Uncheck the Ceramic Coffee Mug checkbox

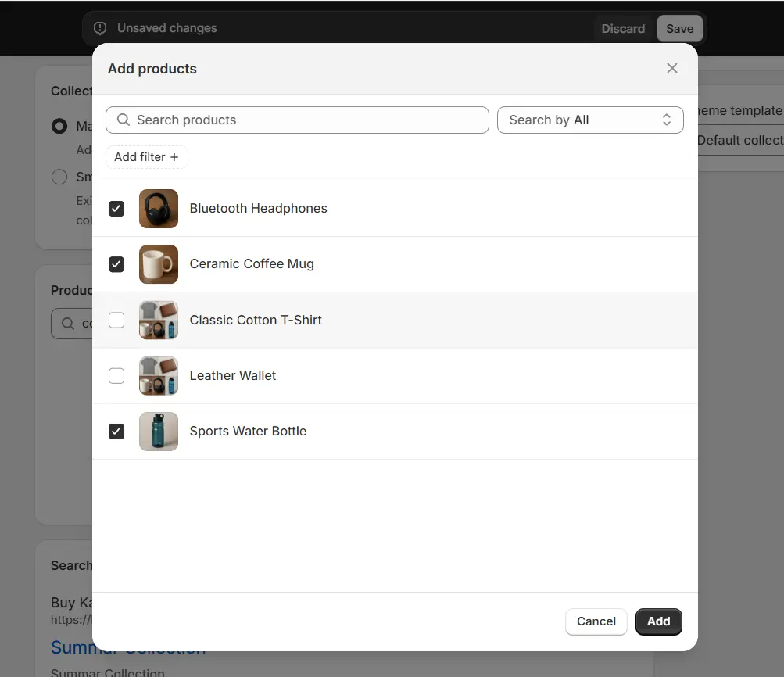click(116, 264)
